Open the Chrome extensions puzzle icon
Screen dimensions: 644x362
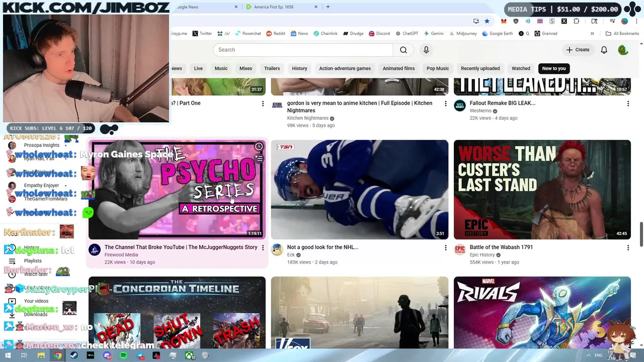(576, 21)
